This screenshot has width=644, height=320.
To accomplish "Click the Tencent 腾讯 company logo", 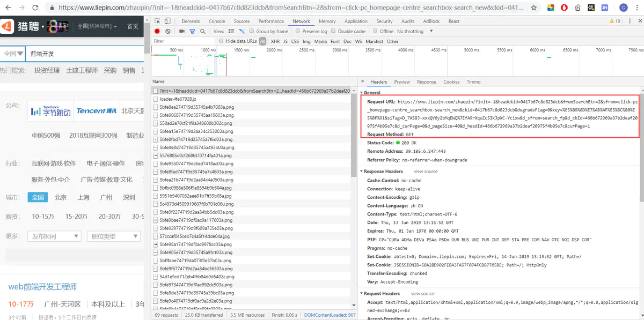I will [96, 111].
